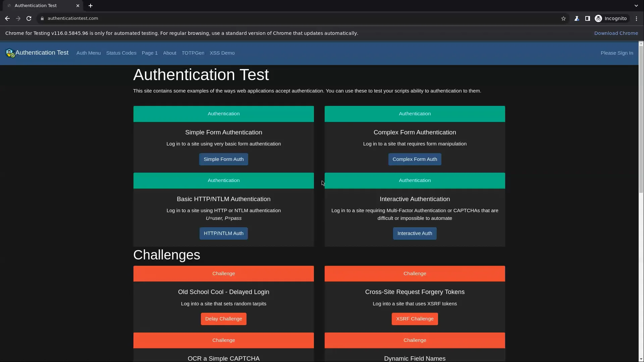Click the Interactive Auth button
Image resolution: width=644 pixels, height=362 pixels.
coord(415,233)
